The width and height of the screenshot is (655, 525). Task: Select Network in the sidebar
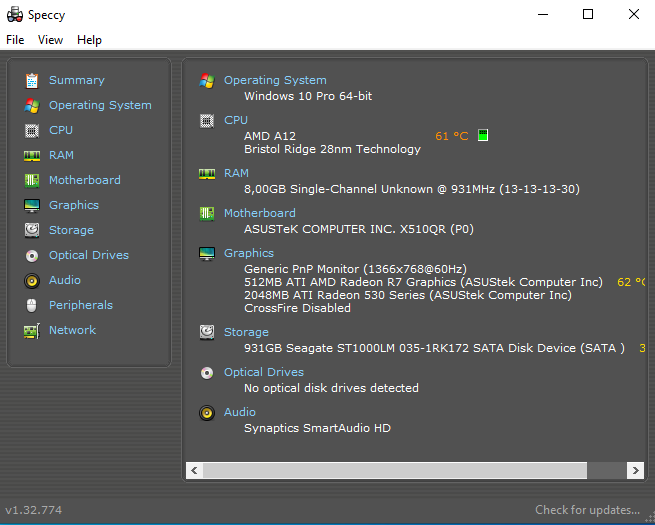[x=73, y=330]
